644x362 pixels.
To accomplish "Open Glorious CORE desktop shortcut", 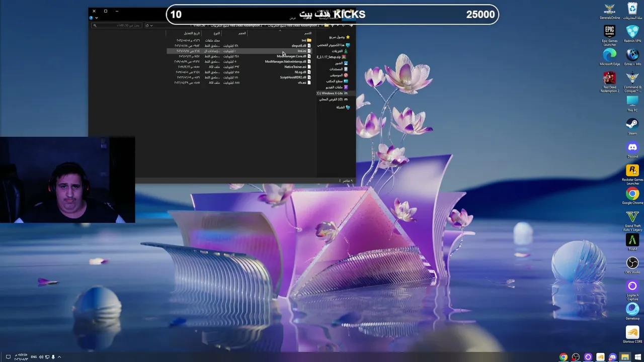I will click(632, 335).
